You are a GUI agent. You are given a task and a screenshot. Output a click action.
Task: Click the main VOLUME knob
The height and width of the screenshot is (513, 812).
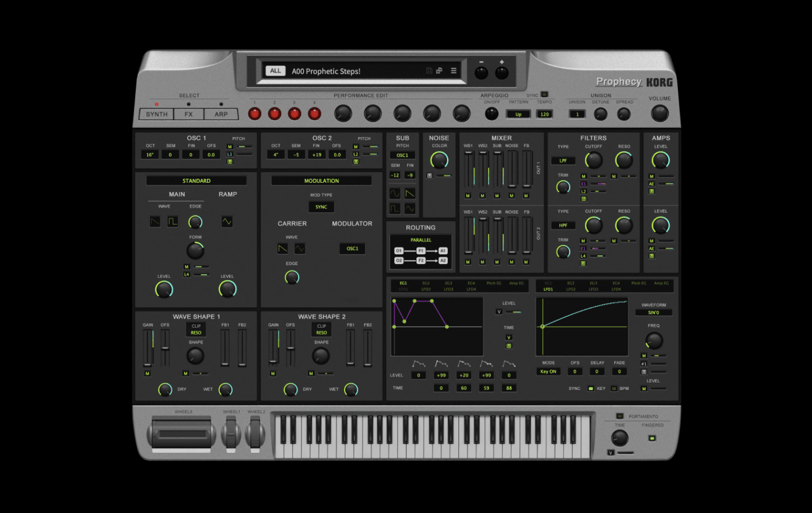[659, 113]
